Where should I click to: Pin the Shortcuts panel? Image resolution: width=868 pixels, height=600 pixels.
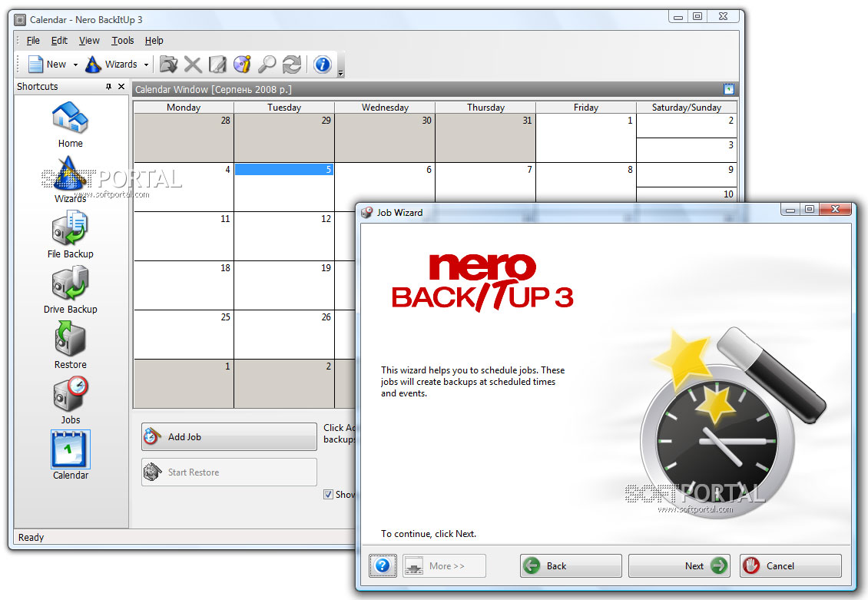[108, 86]
